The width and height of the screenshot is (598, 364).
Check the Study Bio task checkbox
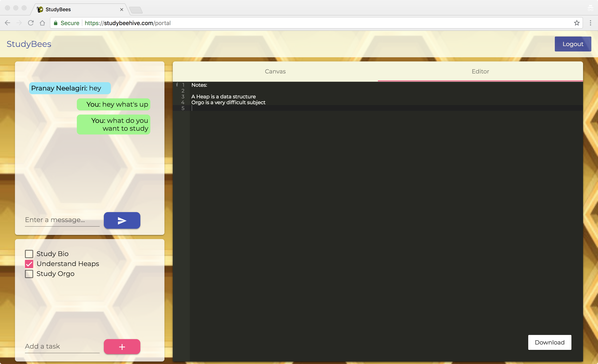click(29, 254)
